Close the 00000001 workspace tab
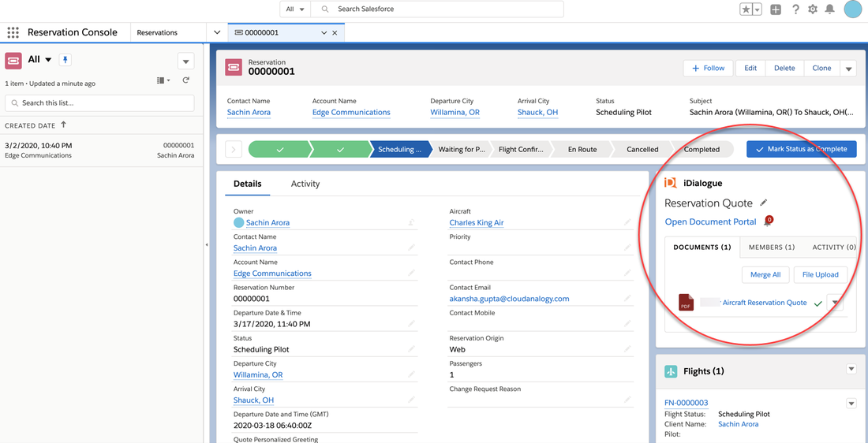868x443 pixels. (x=335, y=32)
